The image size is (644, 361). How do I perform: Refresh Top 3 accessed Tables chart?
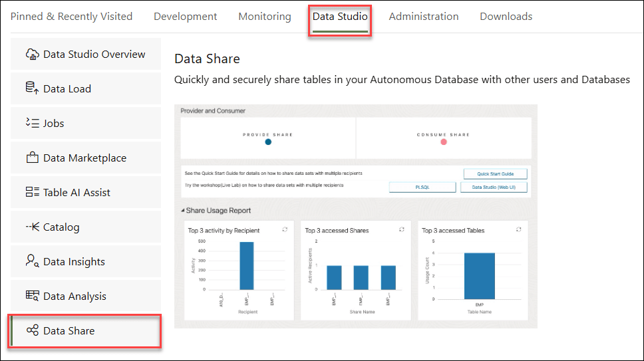519,230
